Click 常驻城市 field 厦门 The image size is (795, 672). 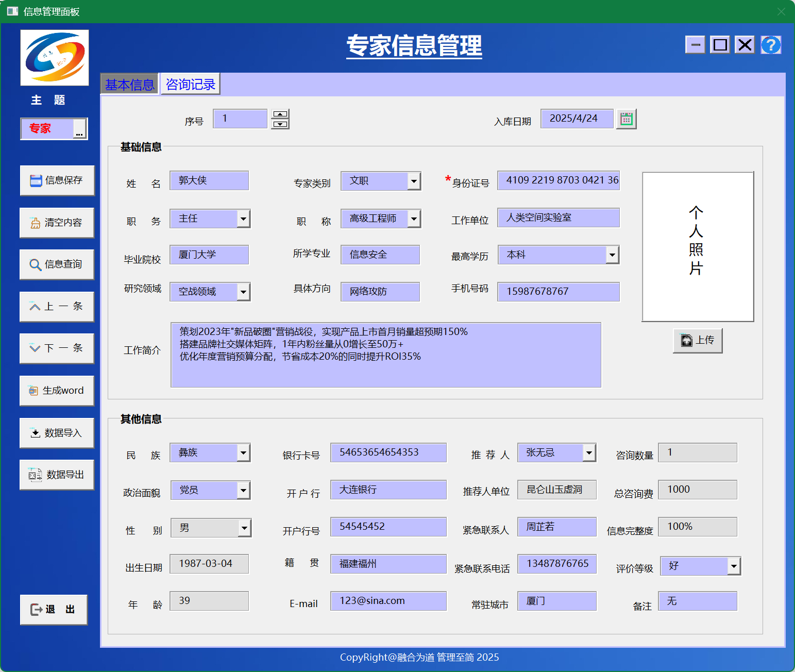(x=557, y=601)
